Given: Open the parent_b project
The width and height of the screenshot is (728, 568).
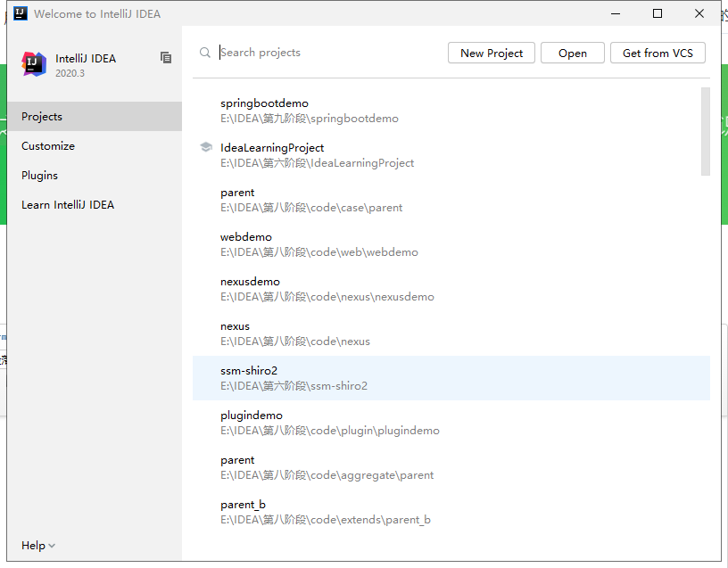Looking at the screenshot, I should coord(451,512).
